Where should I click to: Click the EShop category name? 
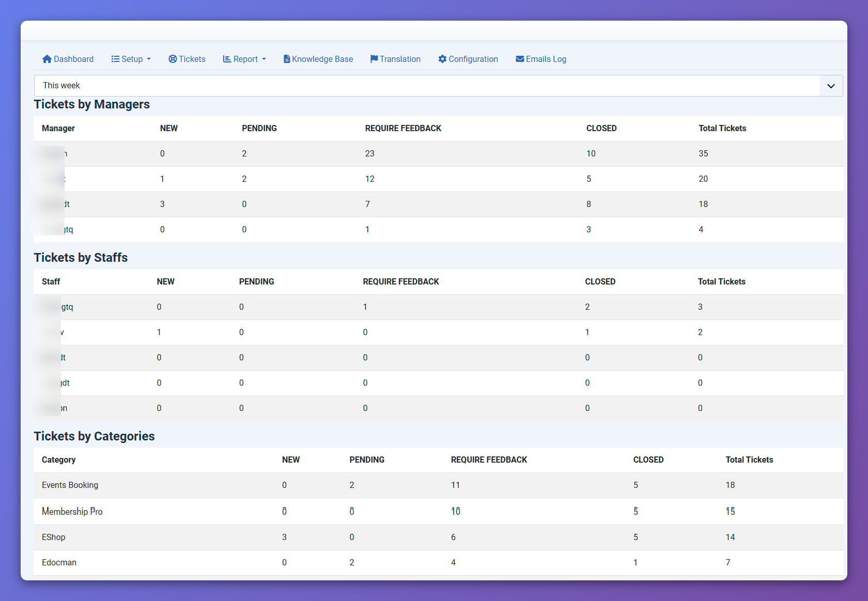54,537
